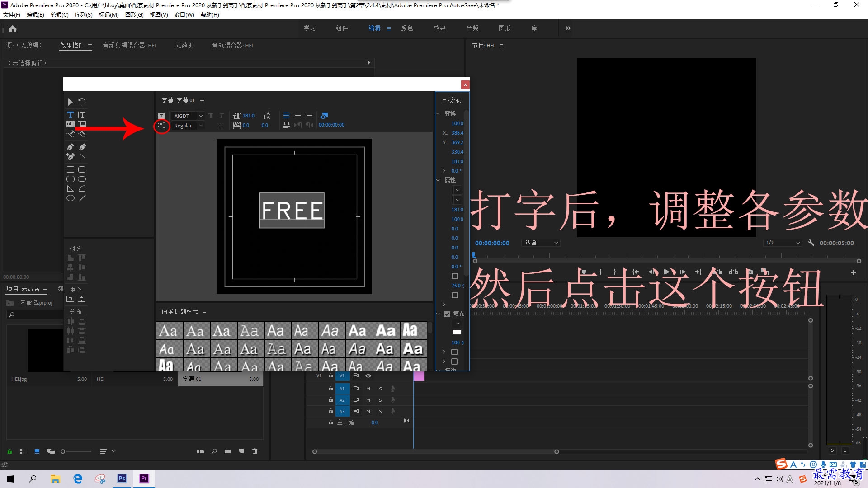Click the program monitor button editor plus
Screen dimensions: 868x488
coord(853,272)
